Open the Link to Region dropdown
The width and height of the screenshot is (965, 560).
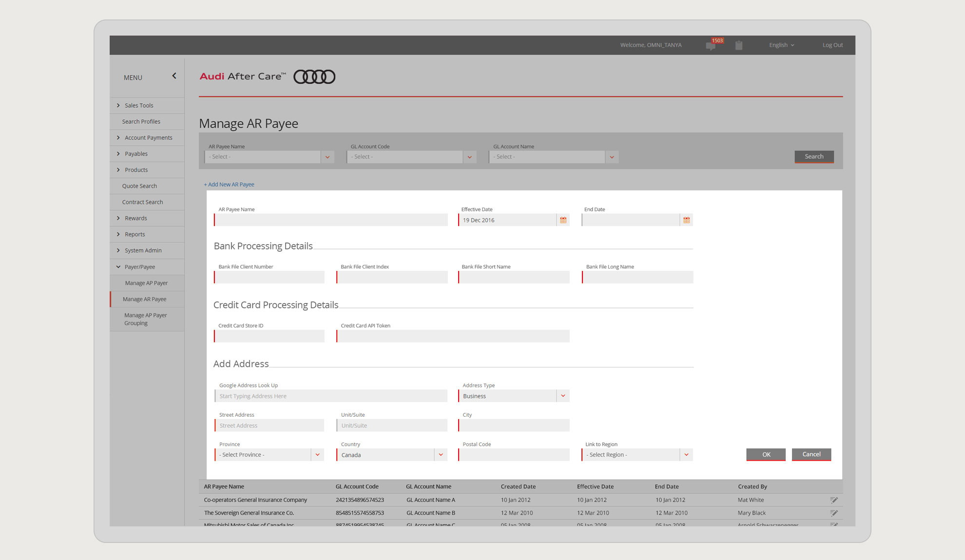[637, 455]
